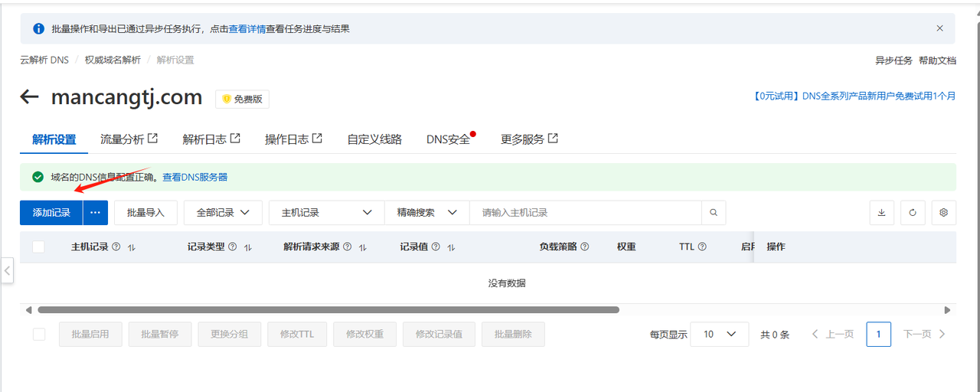
Task: Click the download export icon
Action: click(x=881, y=213)
